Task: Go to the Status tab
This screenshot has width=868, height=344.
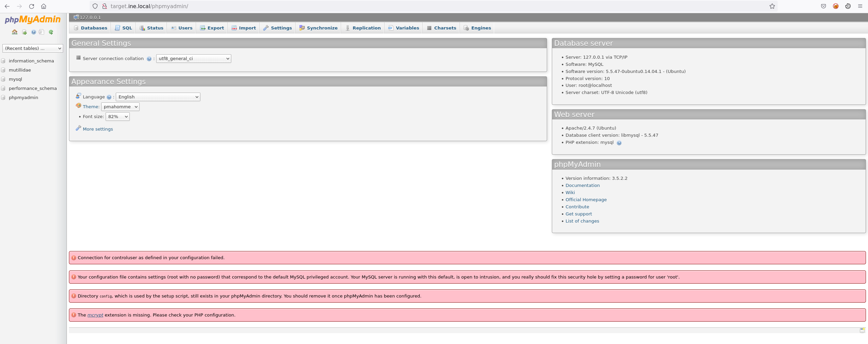Action: pyautogui.click(x=151, y=28)
